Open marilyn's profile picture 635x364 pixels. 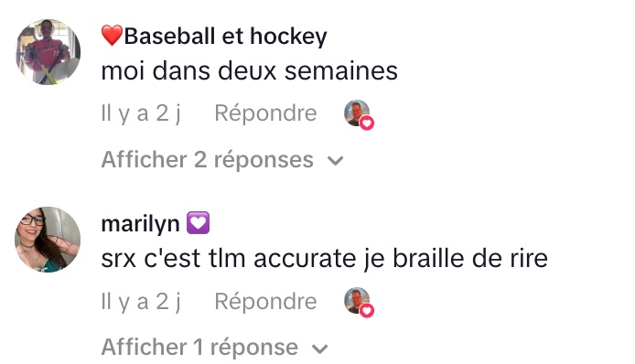(48, 240)
